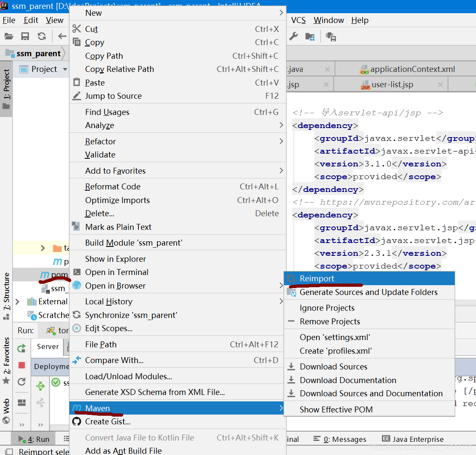Choose Open in Terminal
Screen dimensions: 476x455
[x=178, y=272]
